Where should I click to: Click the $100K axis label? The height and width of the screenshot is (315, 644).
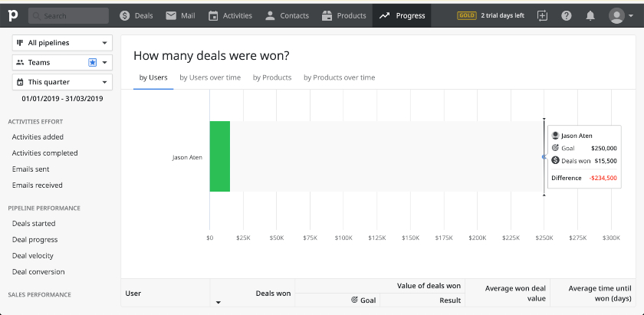(343, 238)
